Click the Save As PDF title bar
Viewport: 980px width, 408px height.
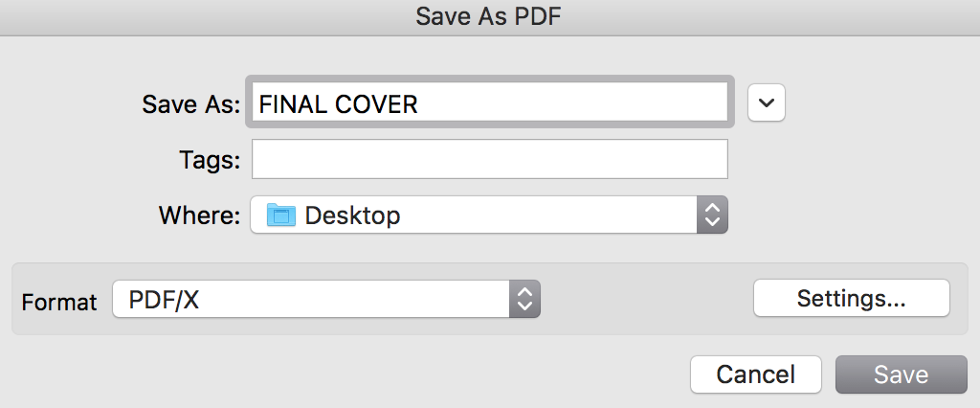coord(490,17)
